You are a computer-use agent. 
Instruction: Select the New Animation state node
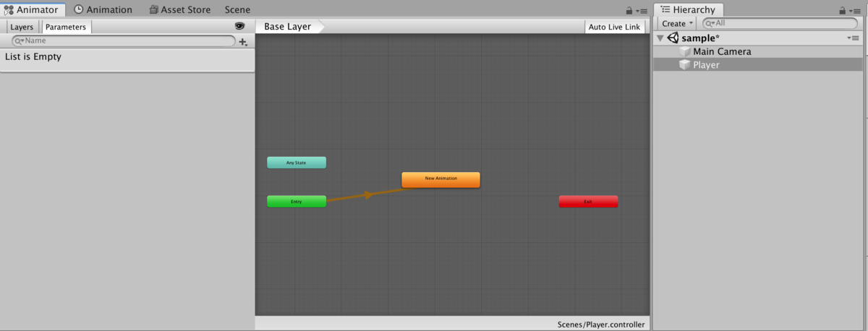pos(441,179)
